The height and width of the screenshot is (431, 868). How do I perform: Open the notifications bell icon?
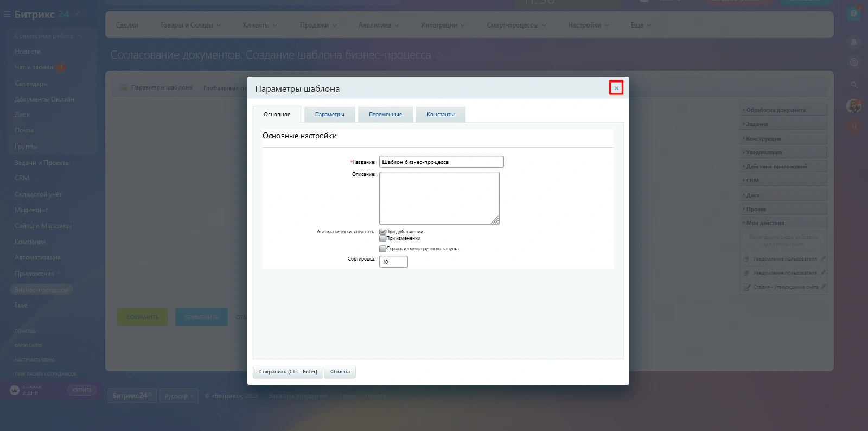click(x=853, y=42)
